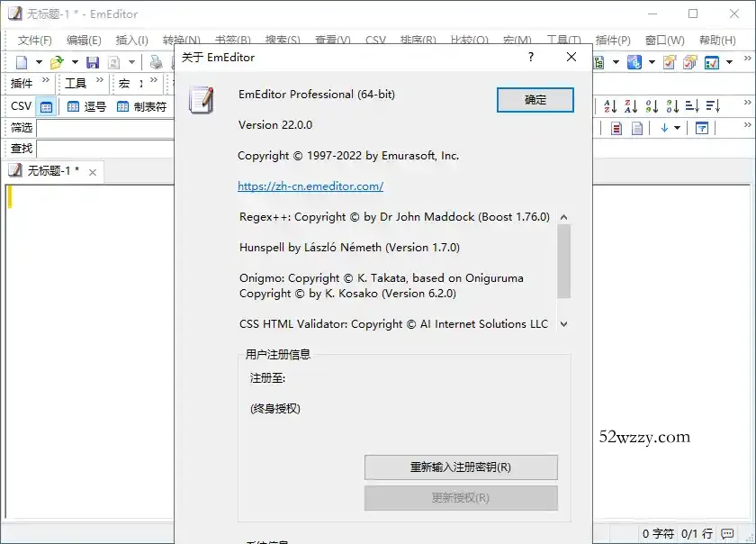Click the grayed 更新授权(R) button
Screen dimensions: 756x544
click(461, 498)
